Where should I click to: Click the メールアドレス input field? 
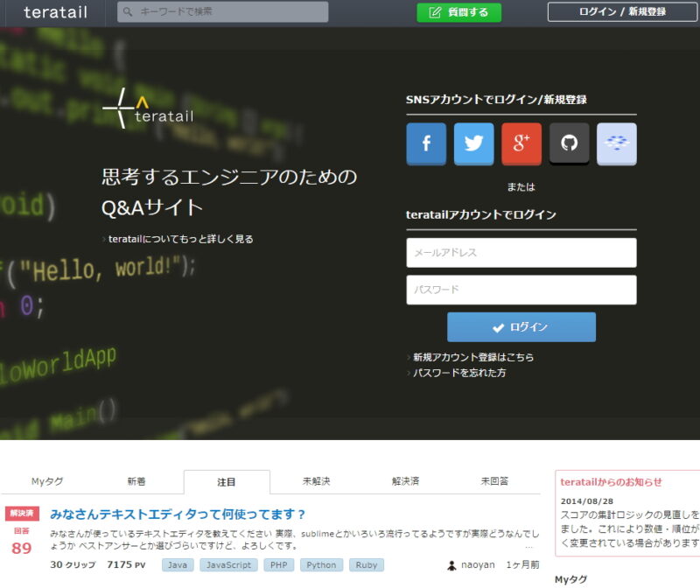coord(521,253)
